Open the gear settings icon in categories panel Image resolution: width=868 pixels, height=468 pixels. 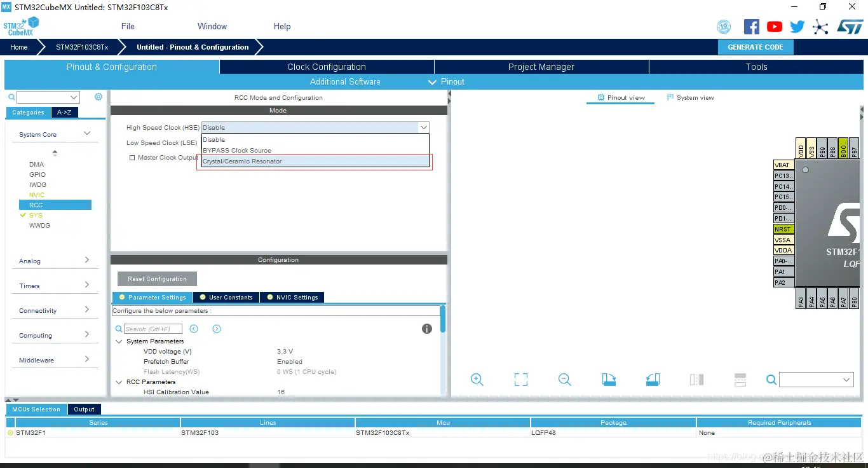pos(98,97)
